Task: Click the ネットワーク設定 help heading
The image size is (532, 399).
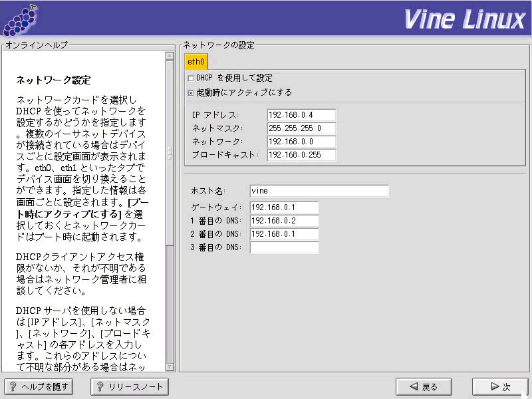Action: click(54, 80)
